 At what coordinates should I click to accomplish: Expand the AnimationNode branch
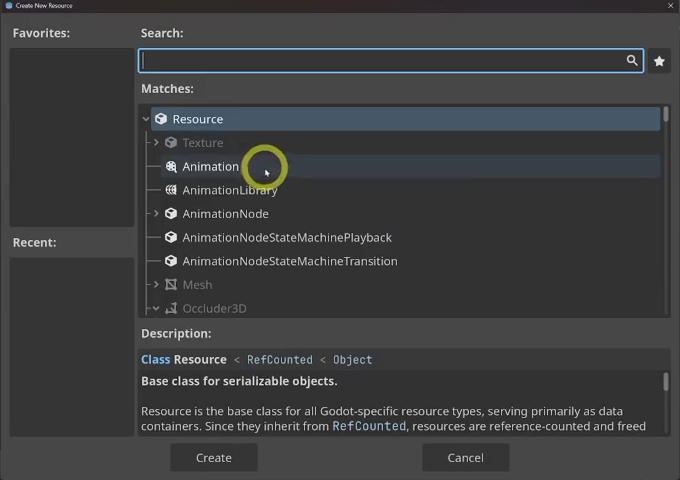click(x=156, y=213)
